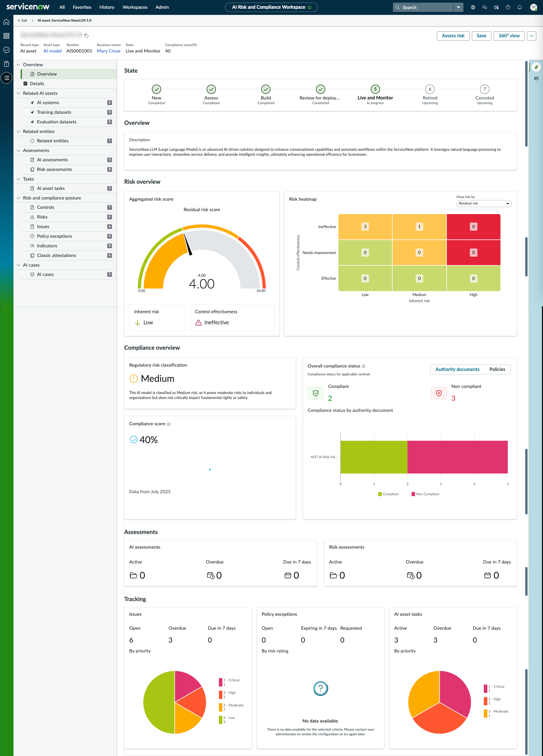Open the Mary Cruse business owner link

pyautogui.click(x=109, y=51)
